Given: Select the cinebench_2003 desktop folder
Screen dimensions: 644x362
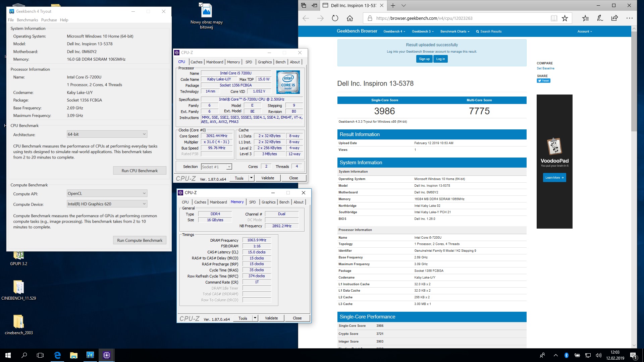Looking at the screenshot, I should [19, 324].
